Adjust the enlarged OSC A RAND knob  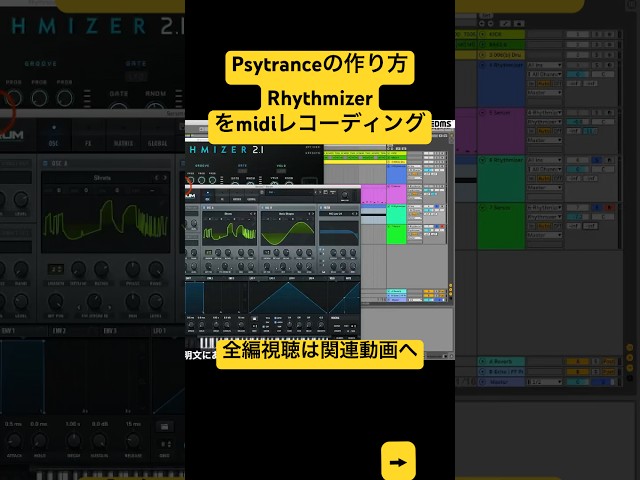click(156, 269)
